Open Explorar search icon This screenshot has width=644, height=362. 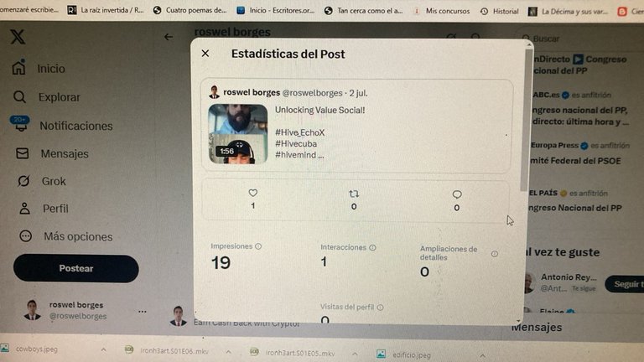pos(19,97)
